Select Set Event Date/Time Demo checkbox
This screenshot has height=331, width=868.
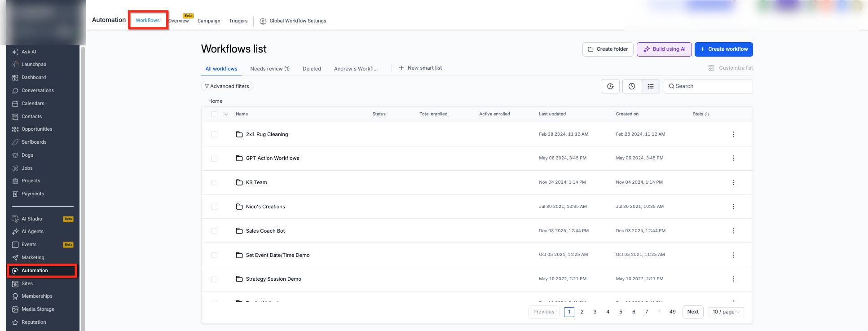point(214,255)
